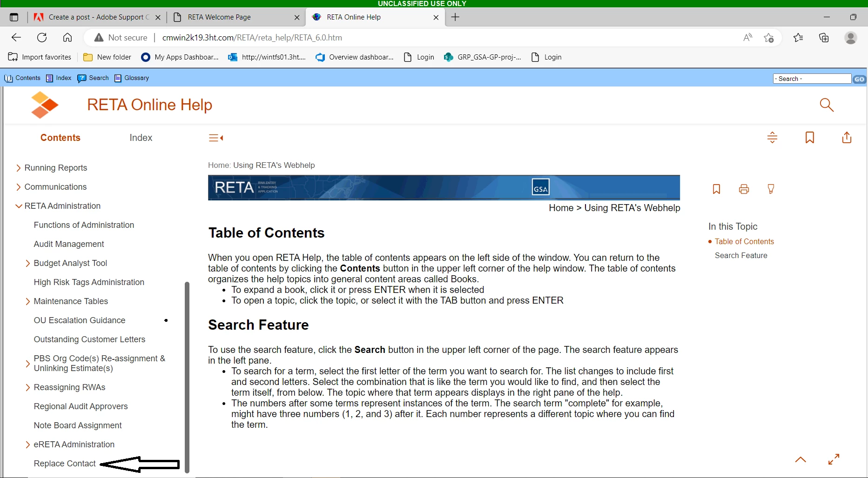The width and height of the screenshot is (868, 478).
Task: Toggle full screen with expand arrows icon
Action: (x=834, y=459)
